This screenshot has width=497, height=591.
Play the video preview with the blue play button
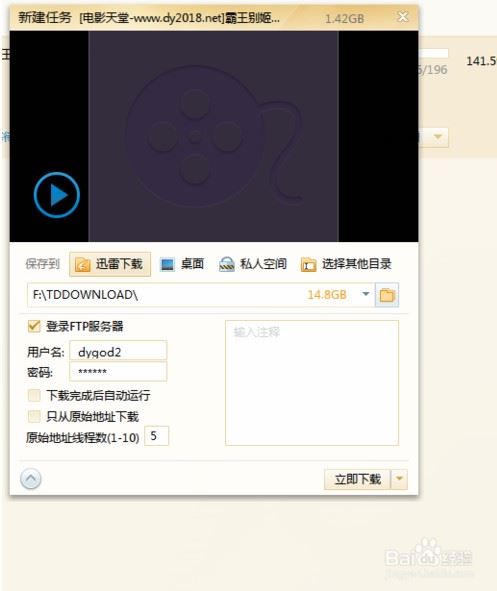pos(57,195)
